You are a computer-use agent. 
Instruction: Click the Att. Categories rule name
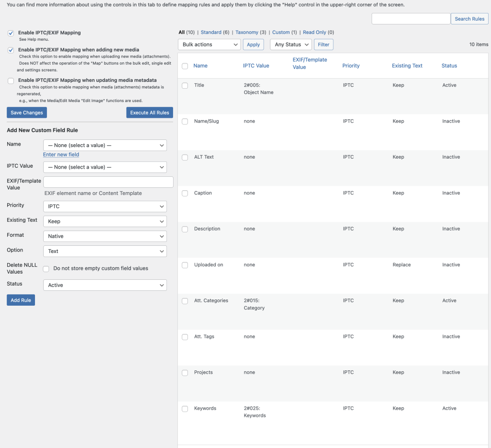[x=211, y=300]
